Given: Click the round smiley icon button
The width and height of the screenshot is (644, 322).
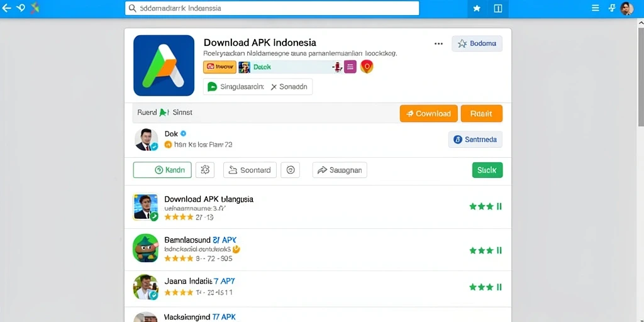Looking at the screenshot, I should [291, 170].
